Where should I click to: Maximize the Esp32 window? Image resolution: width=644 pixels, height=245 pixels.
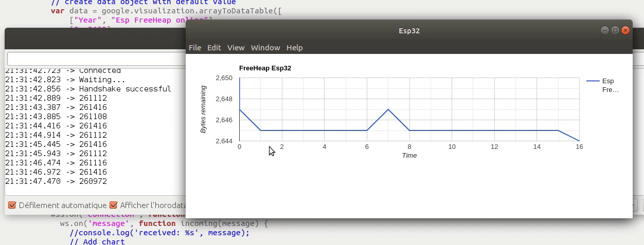(615, 30)
